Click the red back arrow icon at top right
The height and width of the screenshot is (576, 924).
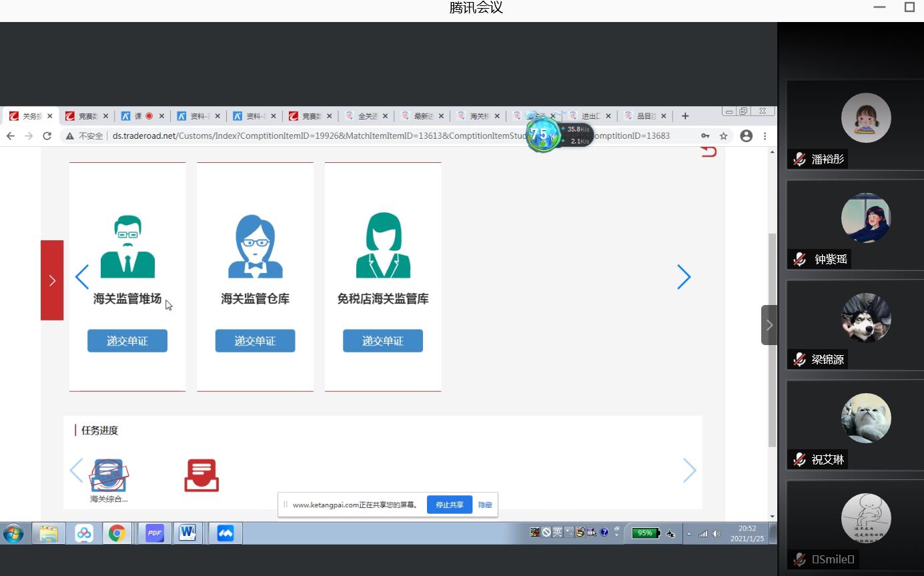(x=709, y=152)
